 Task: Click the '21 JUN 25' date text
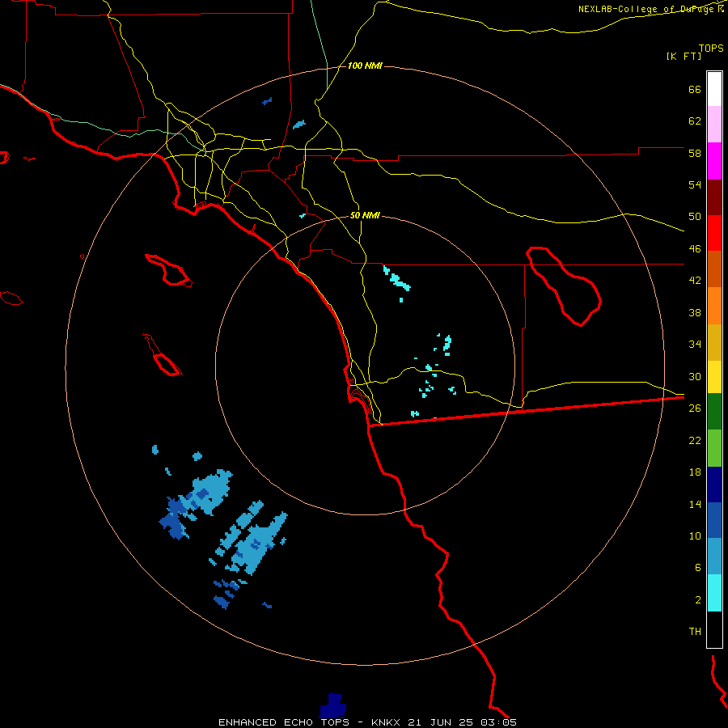pos(440,722)
